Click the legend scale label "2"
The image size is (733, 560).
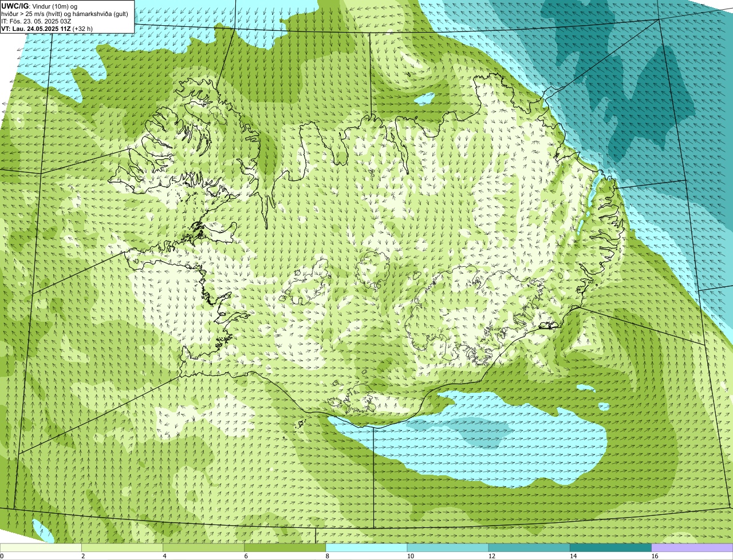pos(83,556)
